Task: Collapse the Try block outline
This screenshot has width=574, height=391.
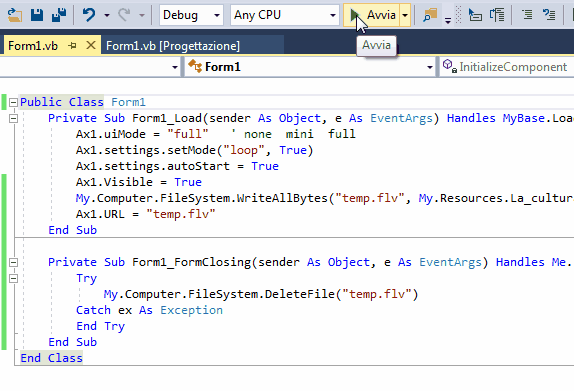Action: [13, 278]
